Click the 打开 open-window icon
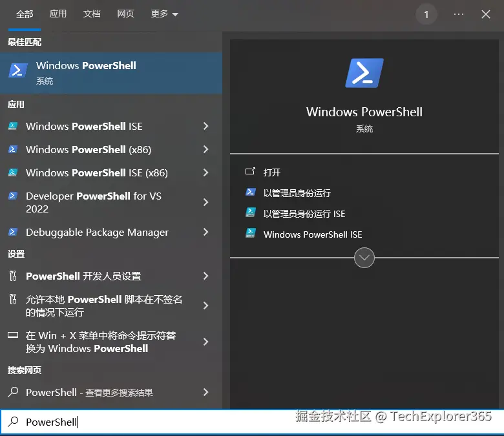This screenshot has height=436, width=504. [250, 172]
